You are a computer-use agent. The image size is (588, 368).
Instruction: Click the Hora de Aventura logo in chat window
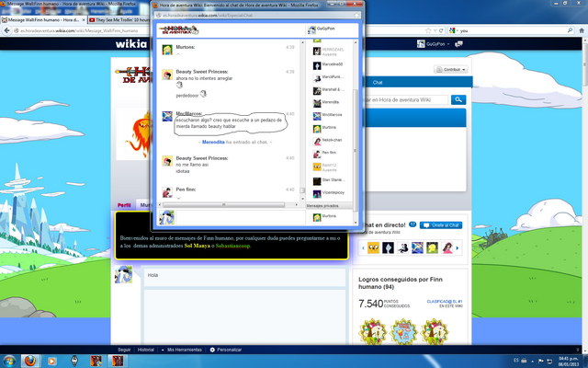(178, 29)
